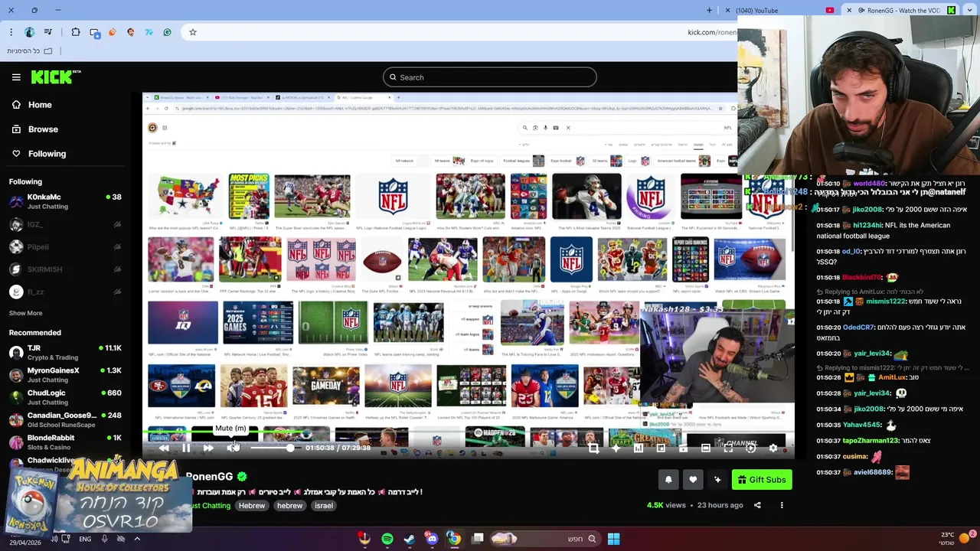The height and width of the screenshot is (551, 980).
Task: Skip forward in the VOD player
Action: tap(208, 448)
